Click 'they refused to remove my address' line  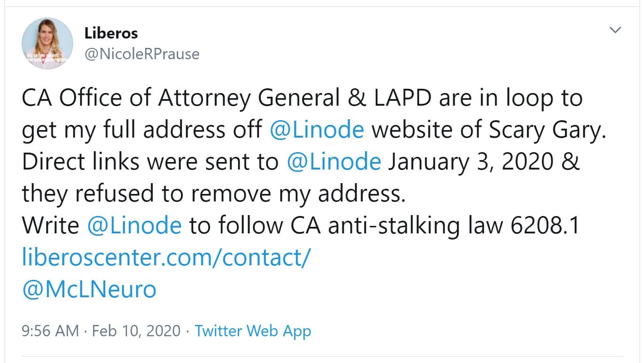point(213,194)
